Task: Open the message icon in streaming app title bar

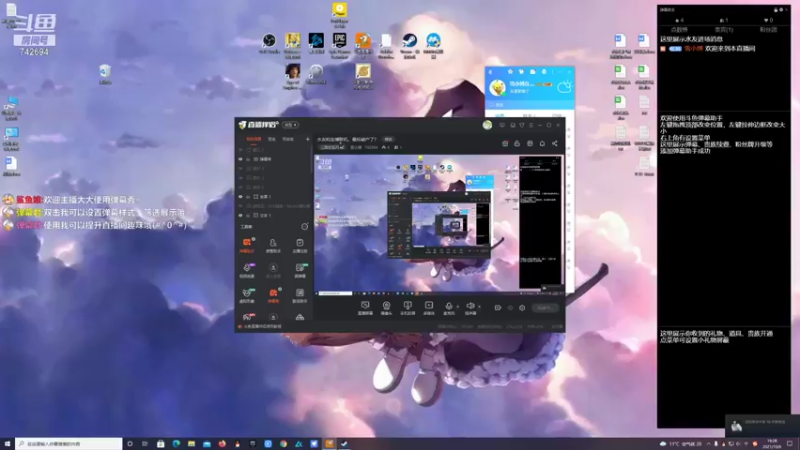Action: click(x=502, y=125)
